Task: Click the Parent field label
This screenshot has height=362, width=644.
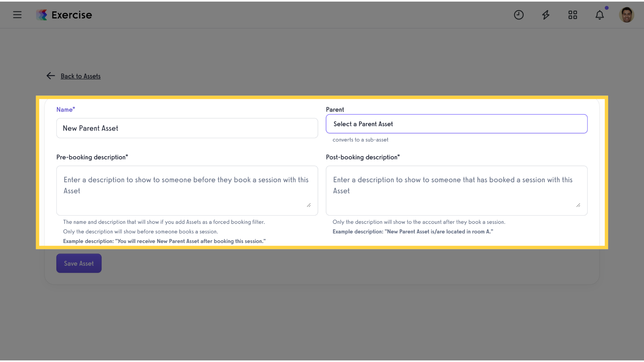Action: [x=335, y=110]
